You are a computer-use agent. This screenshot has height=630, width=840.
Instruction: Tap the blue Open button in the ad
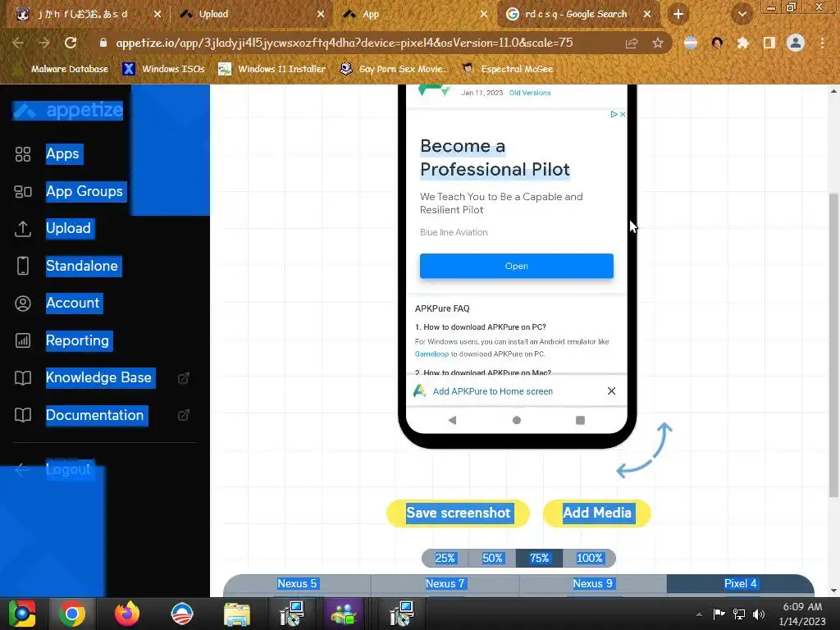(517, 267)
